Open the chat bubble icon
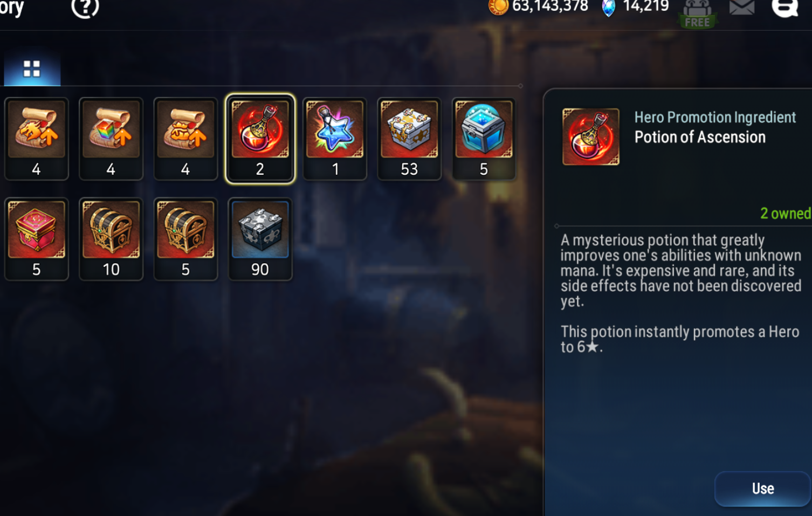This screenshot has width=812, height=516. (x=785, y=8)
